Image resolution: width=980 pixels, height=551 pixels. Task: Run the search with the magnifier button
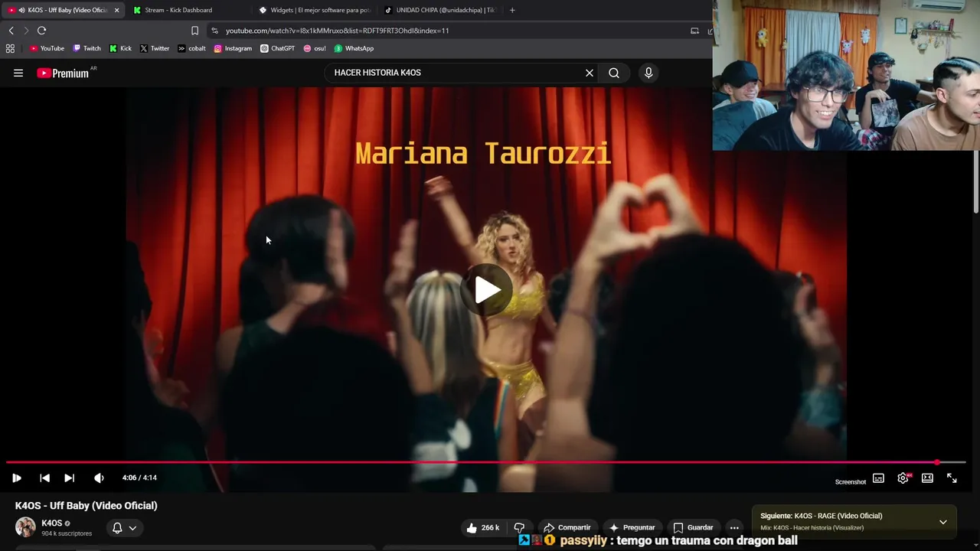tap(614, 73)
